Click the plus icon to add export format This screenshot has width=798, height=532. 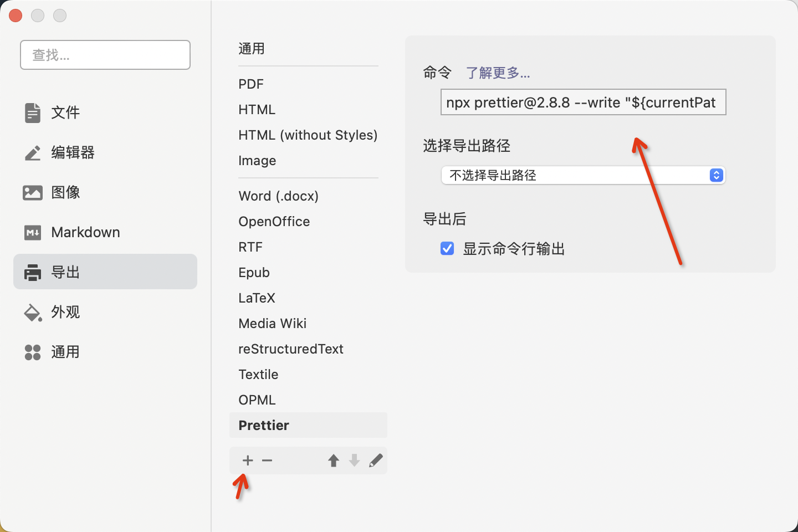[248, 461]
